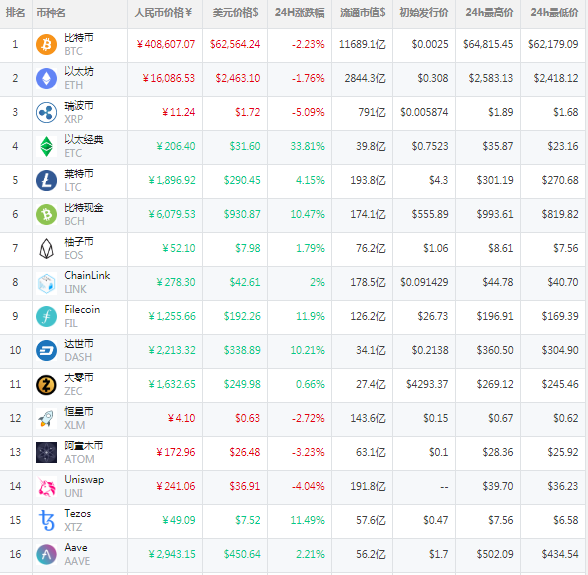This screenshot has width=588, height=575.
Task: Click the 11689.1亿 market cap value
Action: [362, 45]
